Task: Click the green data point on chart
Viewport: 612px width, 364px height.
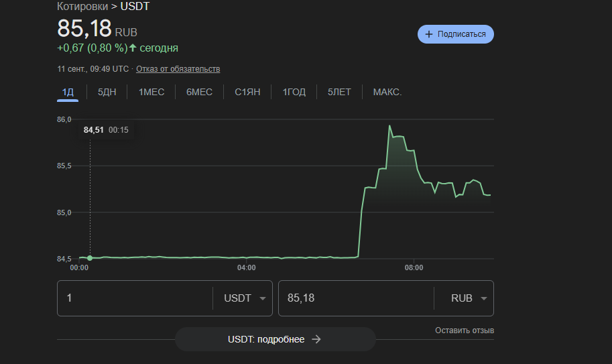Action: tap(90, 258)
